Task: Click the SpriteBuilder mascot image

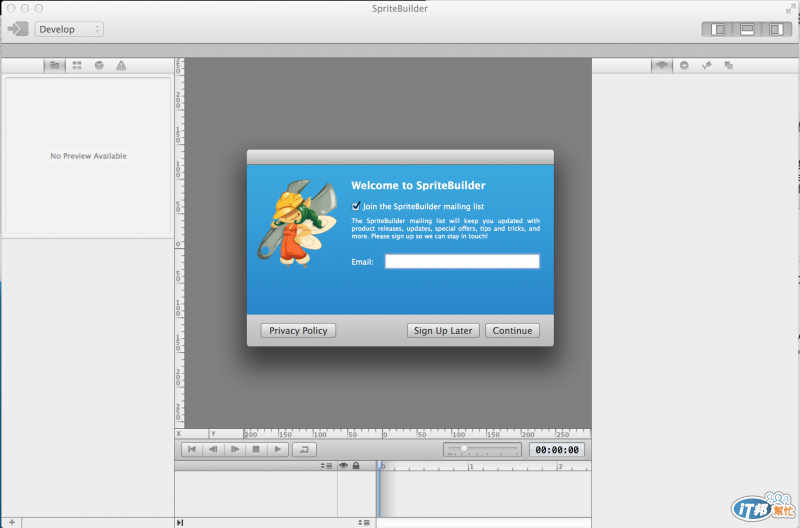Action: [297, 223]
